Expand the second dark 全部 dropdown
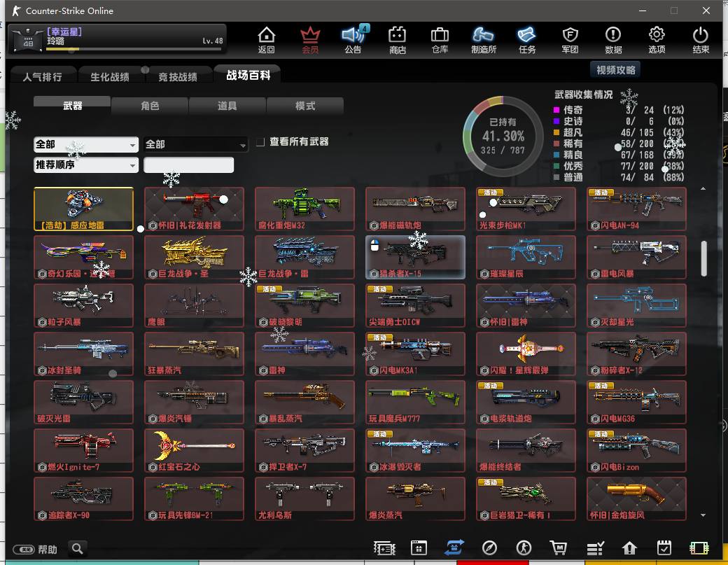Screen dimensions: 728x565 (x=195, y=144)
